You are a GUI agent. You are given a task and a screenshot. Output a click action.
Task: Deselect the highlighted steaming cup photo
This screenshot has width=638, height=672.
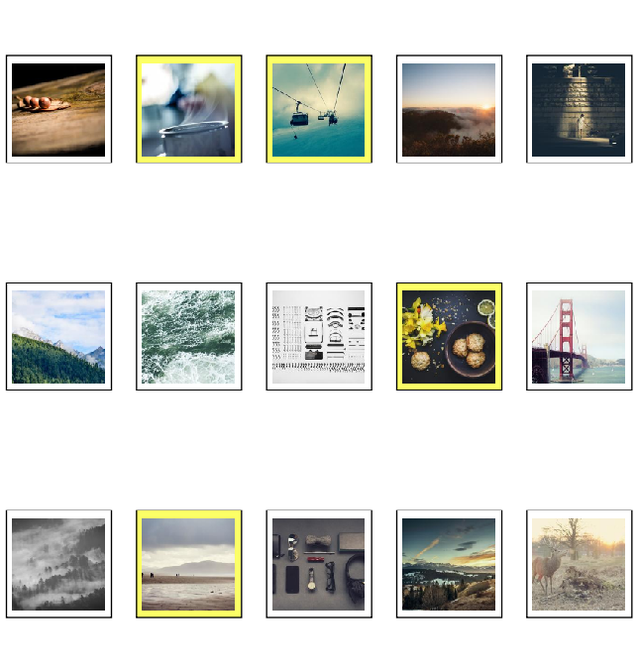(189, 110)
